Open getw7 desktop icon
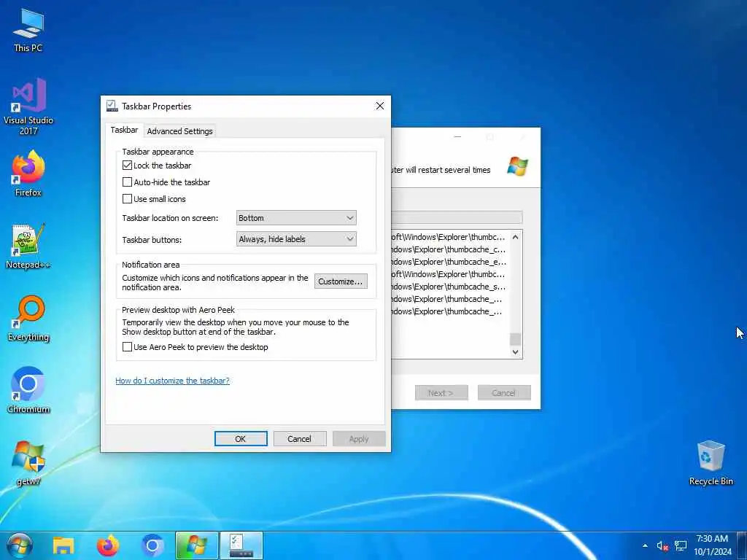The height and width of the screenshot is (560, 747). pos(28,462)
